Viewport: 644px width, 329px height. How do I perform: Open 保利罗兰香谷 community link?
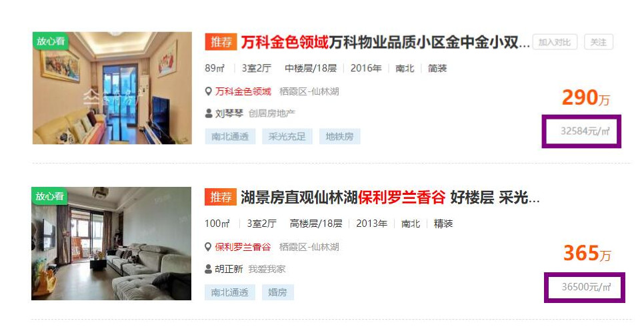pos(243,247)
